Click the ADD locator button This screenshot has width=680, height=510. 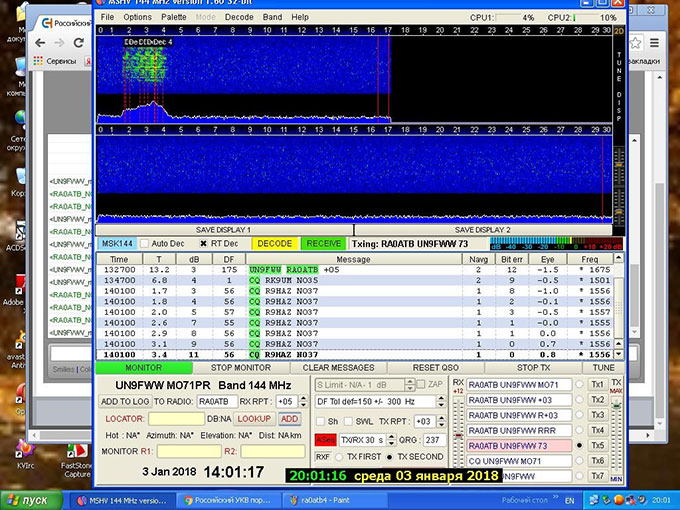click(289, 419)
